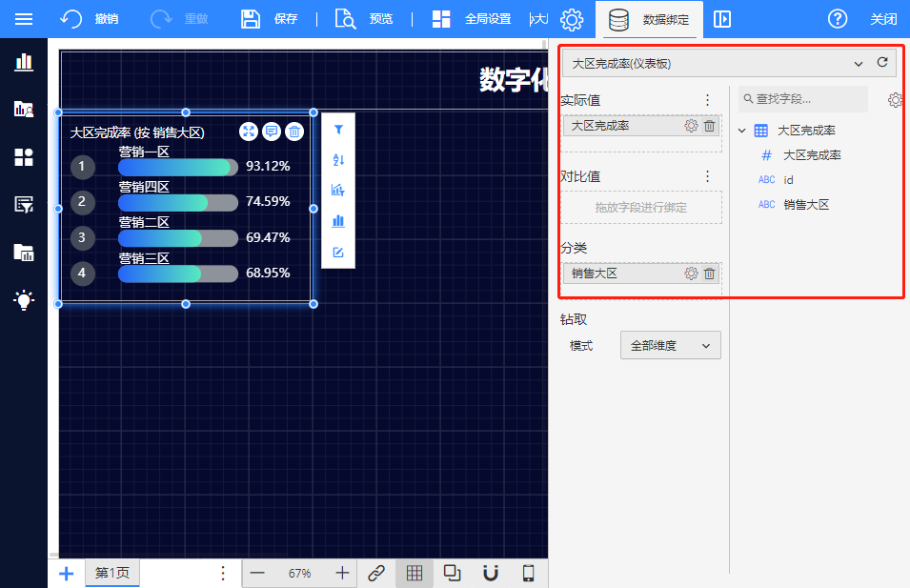Open the comment icon on chart

point(272,132)
